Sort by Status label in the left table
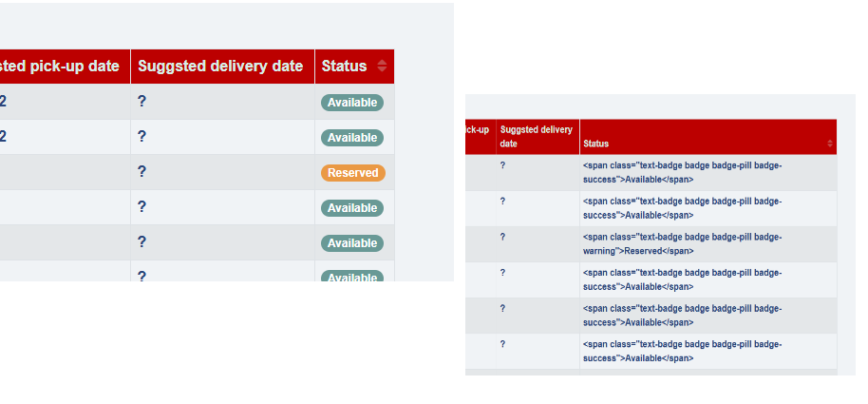Viewport: 868px width, 404px height. [344, 67]
